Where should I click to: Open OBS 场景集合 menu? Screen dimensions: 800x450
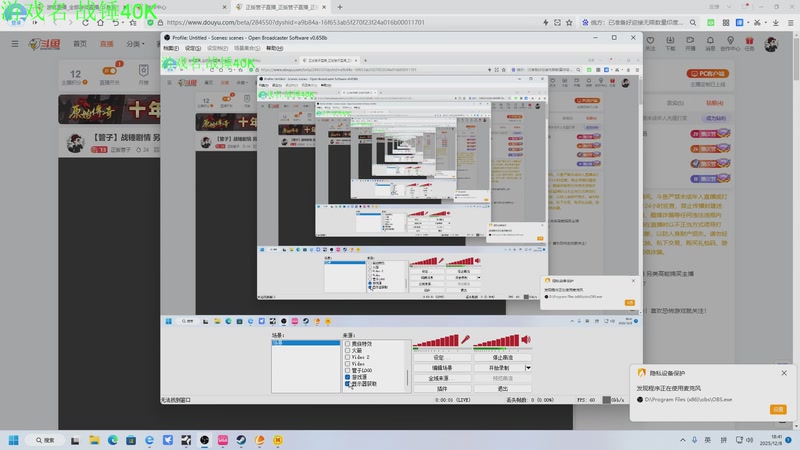pyautogui.click(x=247, y=48)
